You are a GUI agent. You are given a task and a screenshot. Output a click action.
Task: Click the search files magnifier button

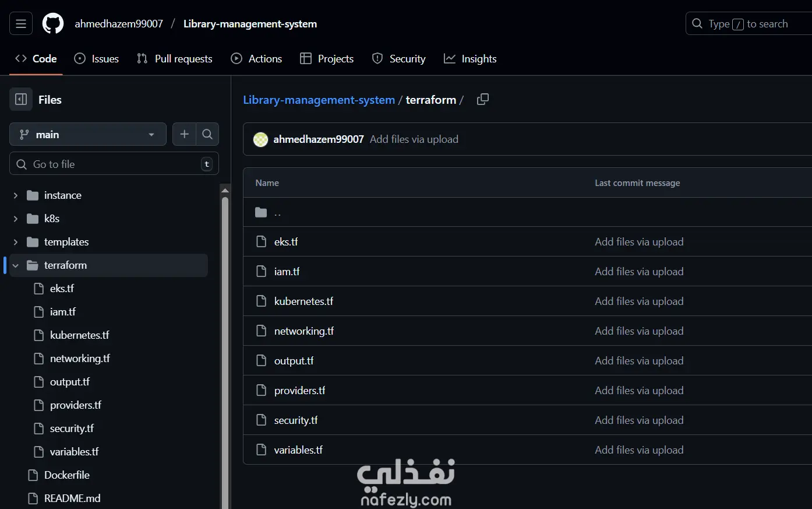click(x=207, y=134)
